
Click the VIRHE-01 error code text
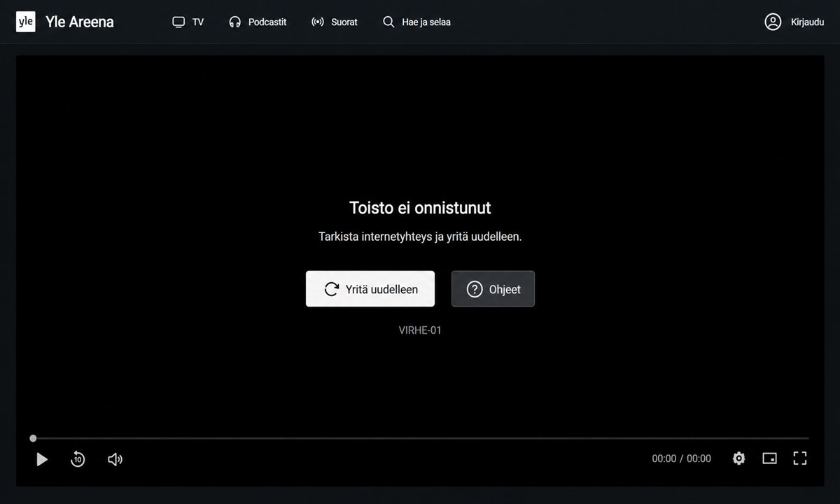coord(420,330)
